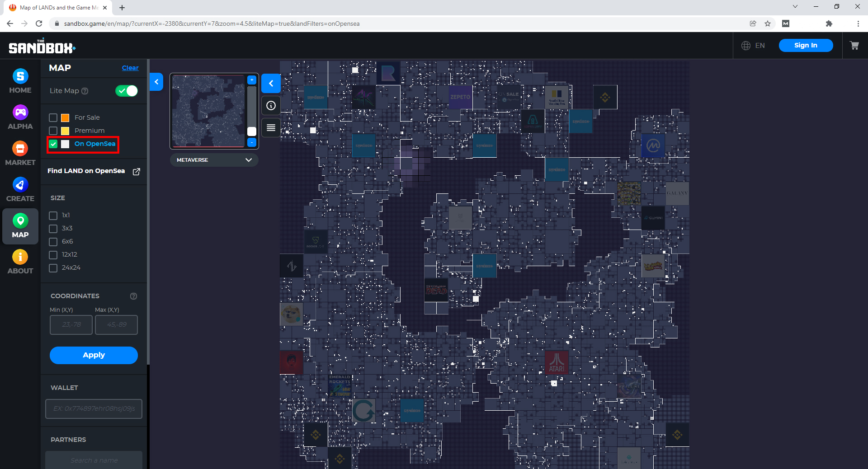Open browser extensions puzzle icon
The width and height of the screenshot is (868, 469).
(829, 23)
